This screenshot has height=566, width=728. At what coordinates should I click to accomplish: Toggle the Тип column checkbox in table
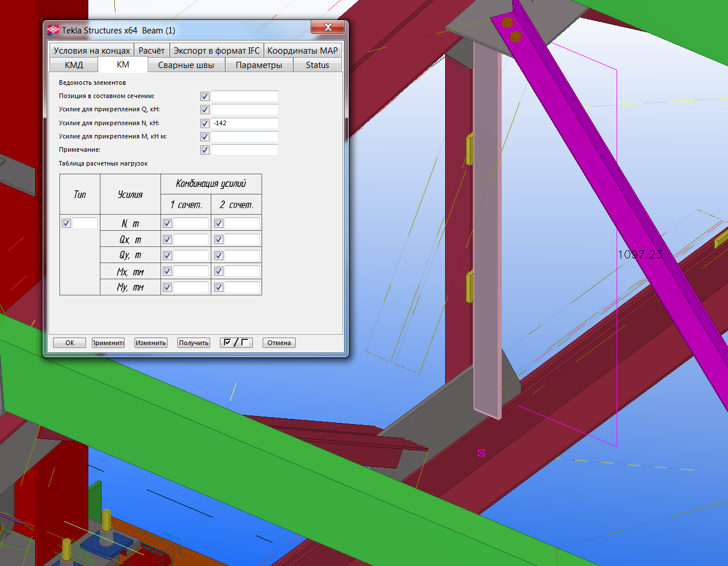(66, 223)
